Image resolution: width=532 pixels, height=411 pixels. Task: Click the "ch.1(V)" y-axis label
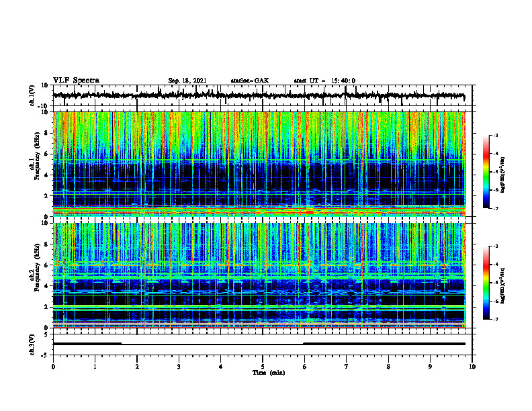(32, 95)
